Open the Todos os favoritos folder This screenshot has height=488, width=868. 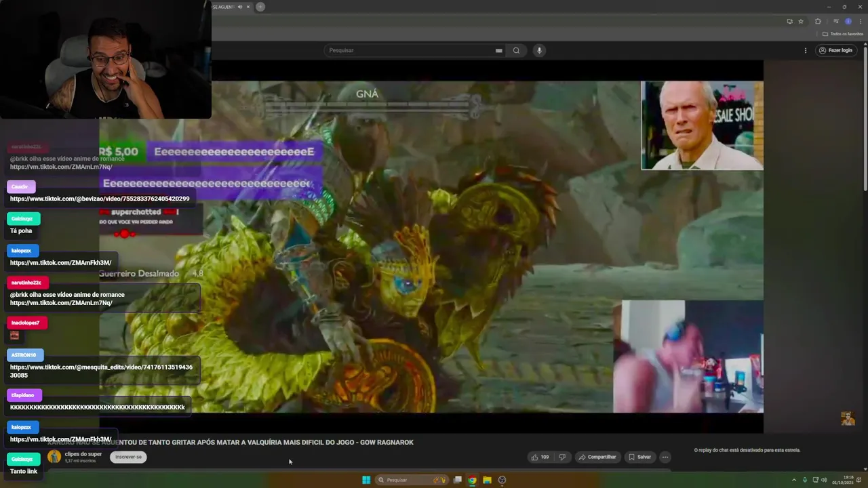843,34
